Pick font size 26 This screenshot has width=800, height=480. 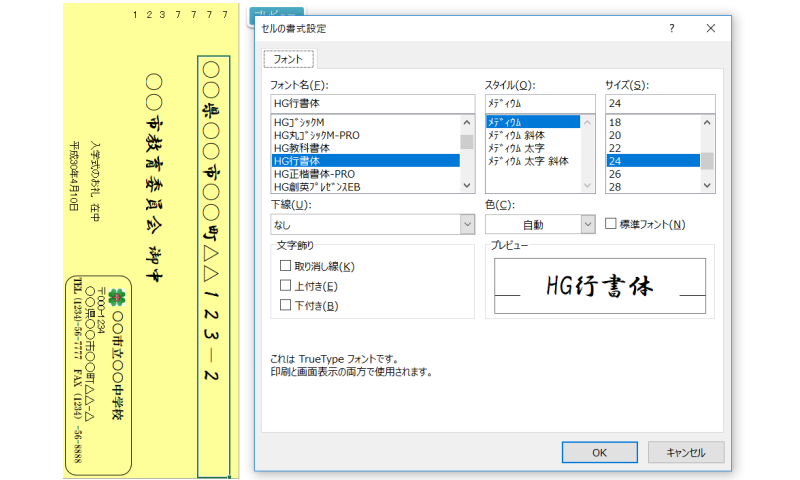(615, 173)
